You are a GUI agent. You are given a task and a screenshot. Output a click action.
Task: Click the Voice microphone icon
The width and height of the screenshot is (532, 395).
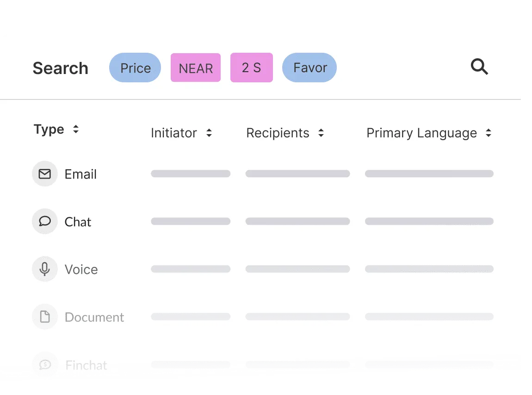click(44, 269)
